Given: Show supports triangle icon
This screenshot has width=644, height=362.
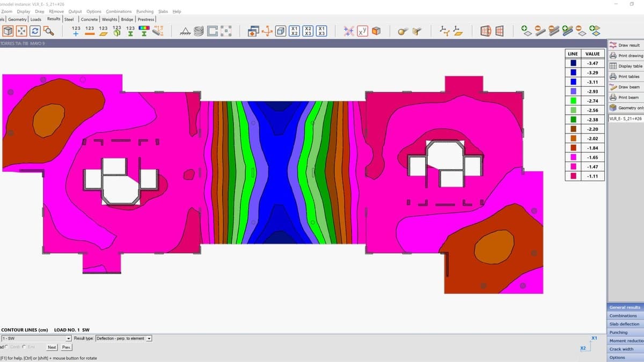Looking at the screenshot, I should click(x=185, y=32).
